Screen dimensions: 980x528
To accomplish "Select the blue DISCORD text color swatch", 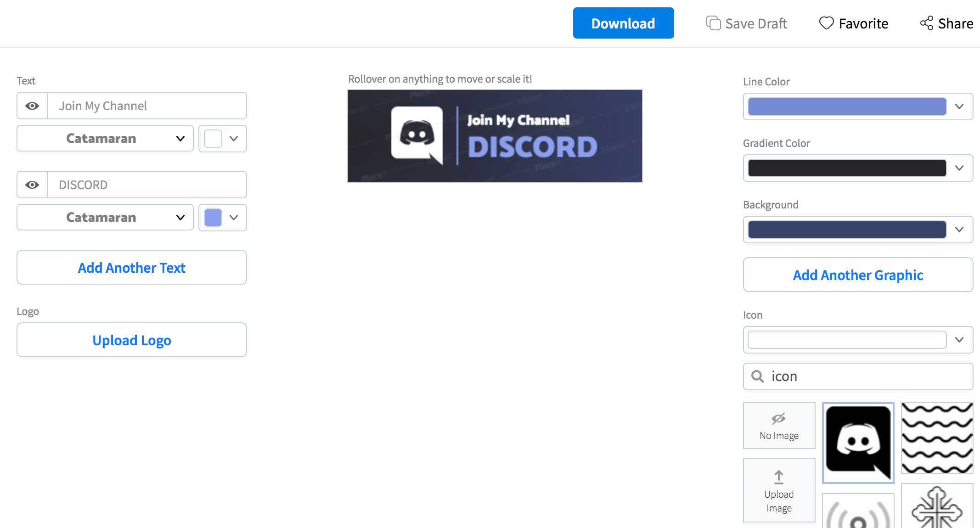I will pos(212,217).
